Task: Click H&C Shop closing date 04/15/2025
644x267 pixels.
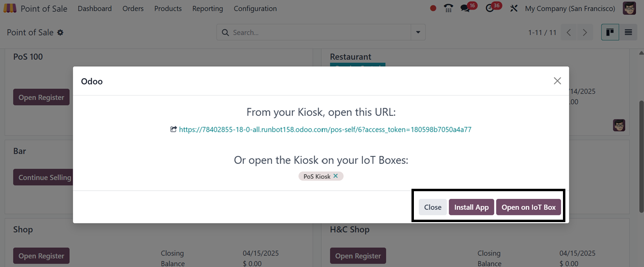Action: 577,253
